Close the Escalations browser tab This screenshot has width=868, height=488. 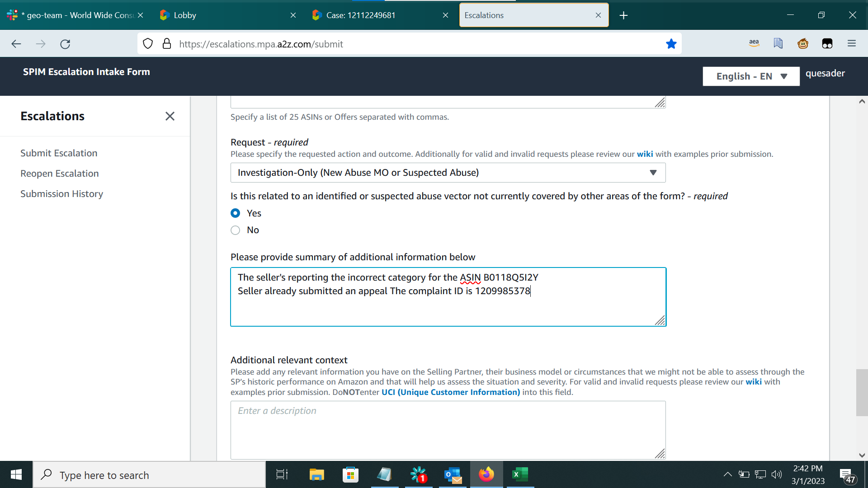pyautogui.click(x=598, y=15)
